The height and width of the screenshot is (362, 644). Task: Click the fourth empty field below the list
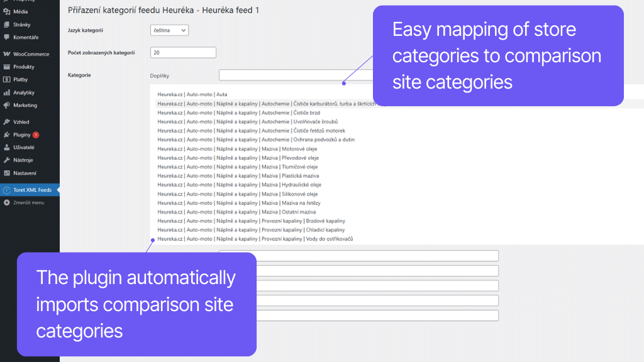377,300
